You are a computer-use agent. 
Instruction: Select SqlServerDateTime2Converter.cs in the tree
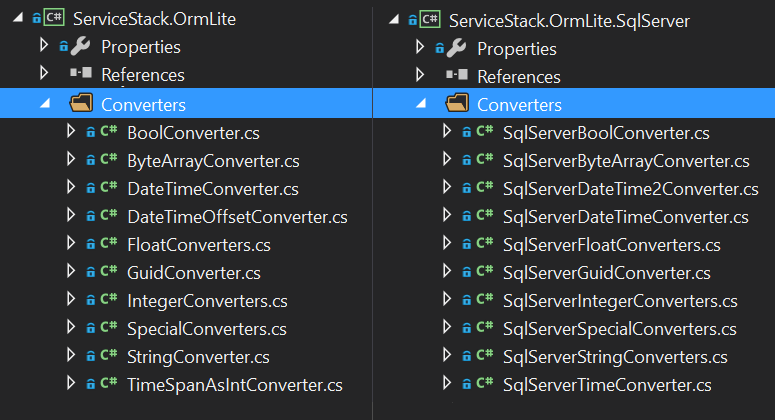[630, 189]
